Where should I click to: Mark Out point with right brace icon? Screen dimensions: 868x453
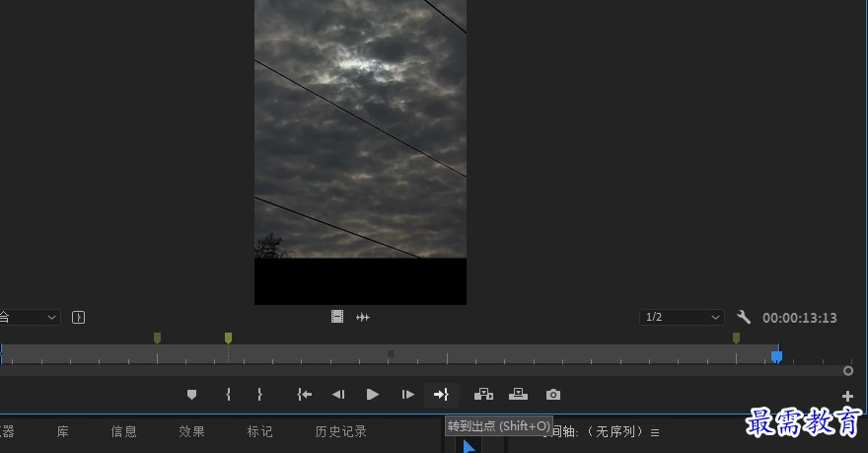(x=259, y=395)
